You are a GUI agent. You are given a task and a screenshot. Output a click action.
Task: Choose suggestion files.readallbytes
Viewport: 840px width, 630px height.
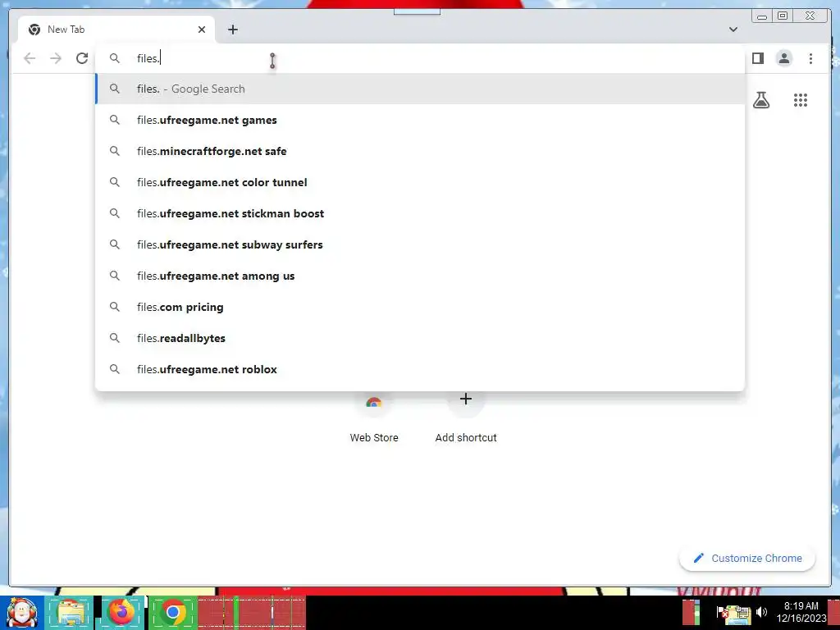(x=420, y=338)
